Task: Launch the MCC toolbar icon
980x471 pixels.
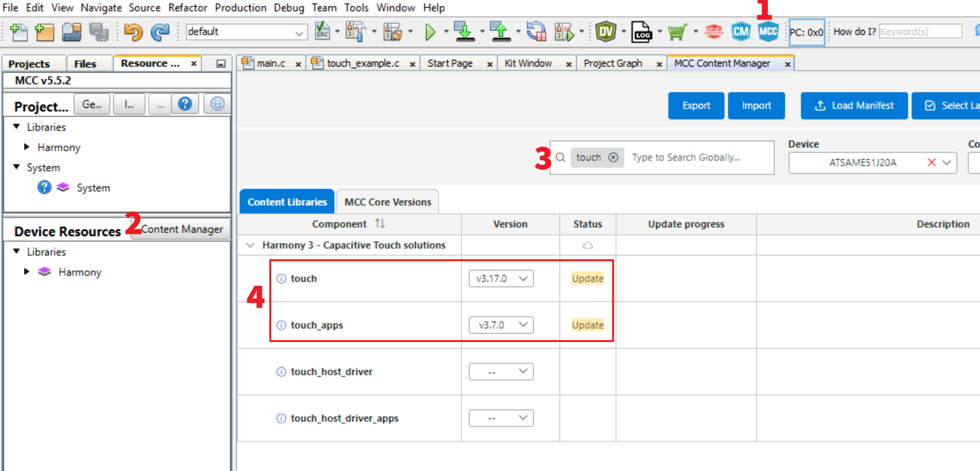Action: coord(768,31)
